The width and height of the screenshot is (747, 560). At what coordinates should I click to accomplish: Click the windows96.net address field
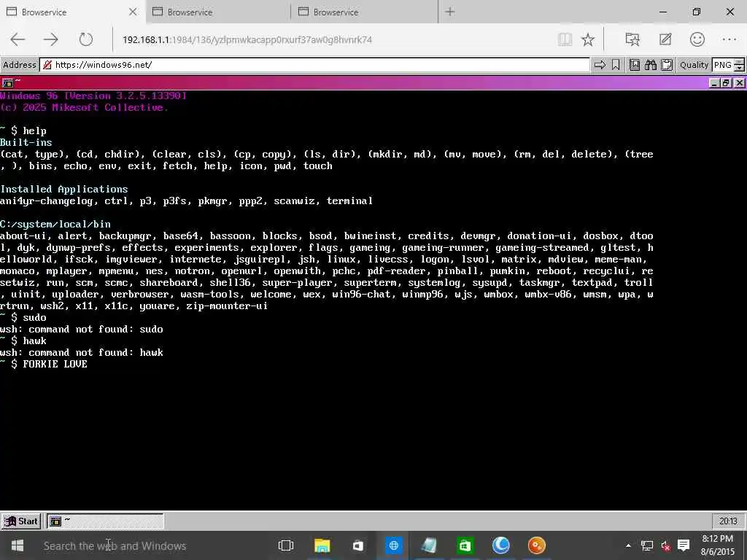coord(315,65)
